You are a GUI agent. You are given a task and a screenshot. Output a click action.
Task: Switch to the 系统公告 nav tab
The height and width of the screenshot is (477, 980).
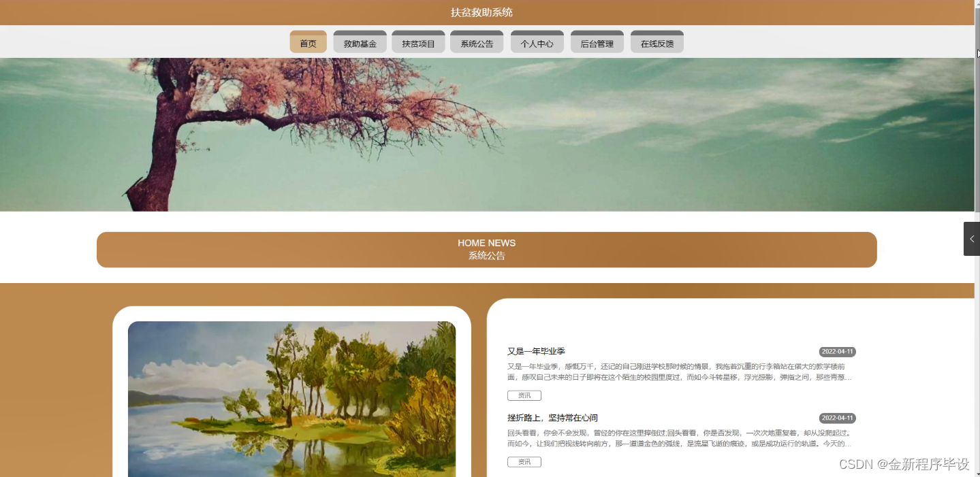(477, 42)
